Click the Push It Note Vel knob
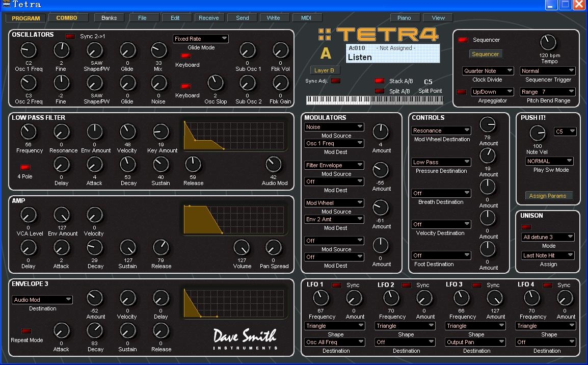 tap(538, 133)
